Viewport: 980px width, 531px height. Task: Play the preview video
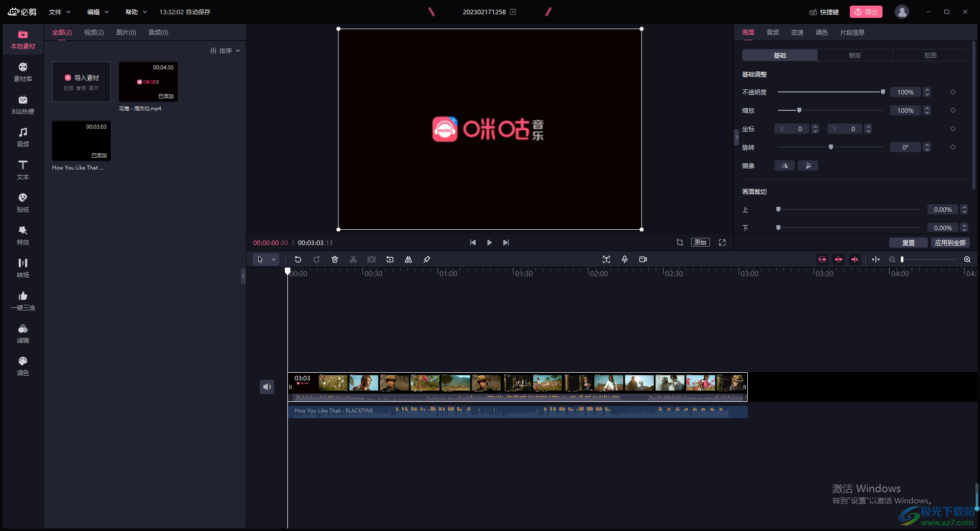click(x=489, y=243)
